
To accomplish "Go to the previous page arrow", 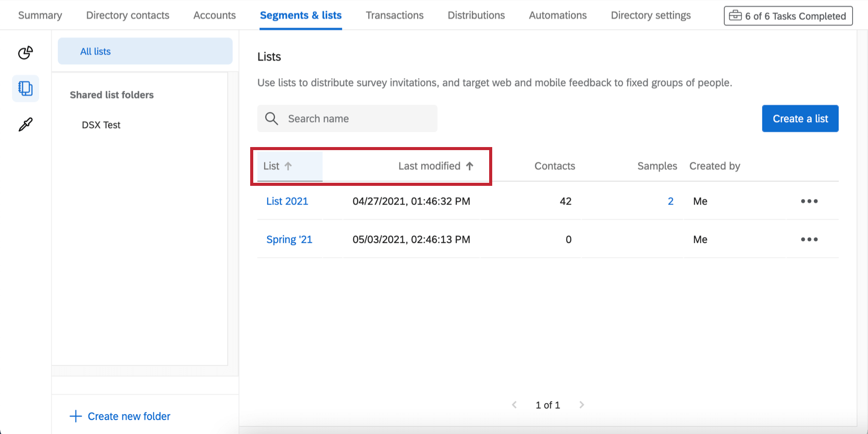I will (x=514, y=405).
